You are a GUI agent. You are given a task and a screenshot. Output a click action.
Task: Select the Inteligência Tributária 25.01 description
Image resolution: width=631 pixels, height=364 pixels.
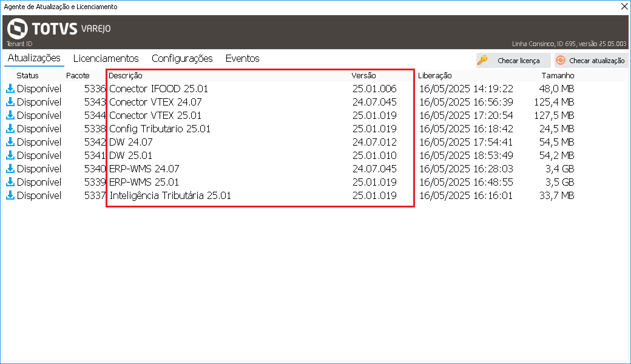[170, 195]
